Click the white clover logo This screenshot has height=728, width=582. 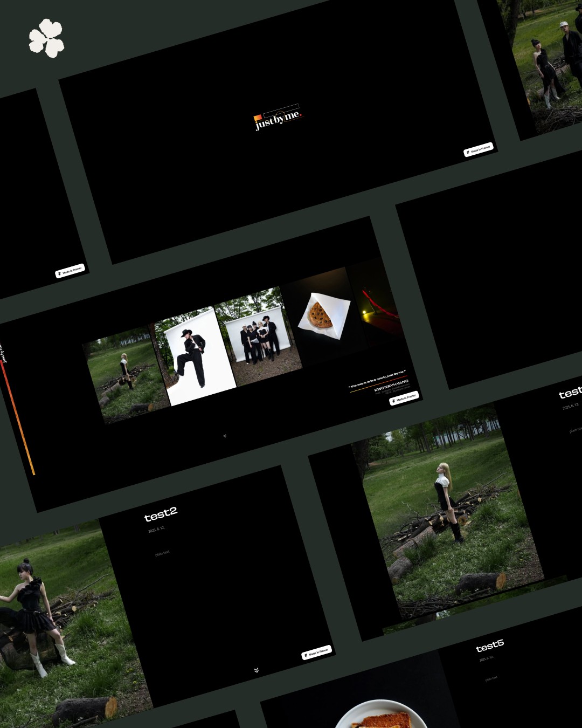(x=46, y=38)
